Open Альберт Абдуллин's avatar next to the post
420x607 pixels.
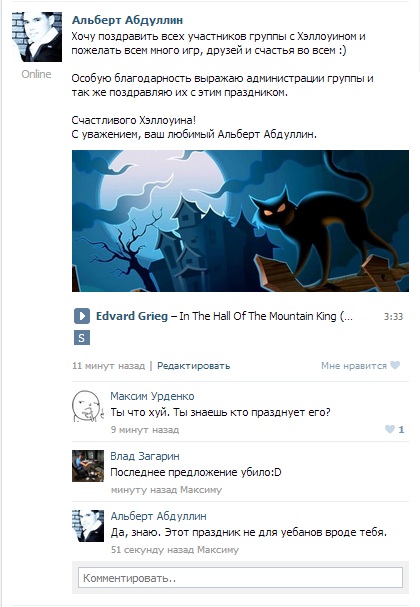(x=37, y=37)
